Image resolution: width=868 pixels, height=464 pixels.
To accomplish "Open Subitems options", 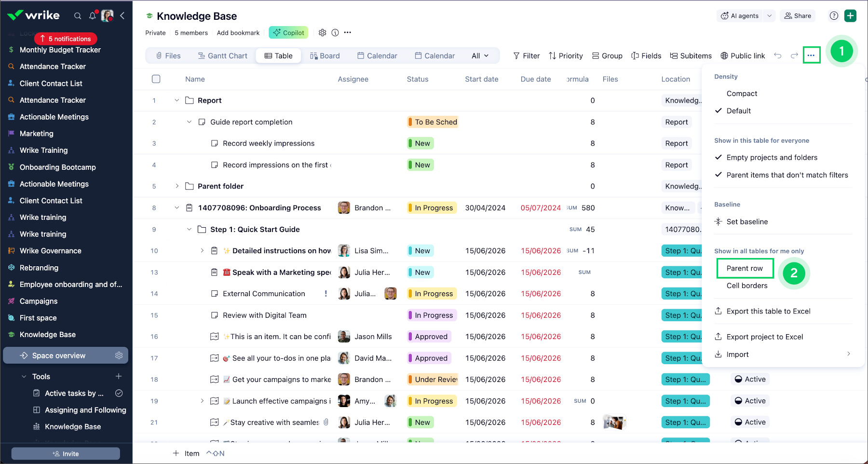I will [691, 56].
